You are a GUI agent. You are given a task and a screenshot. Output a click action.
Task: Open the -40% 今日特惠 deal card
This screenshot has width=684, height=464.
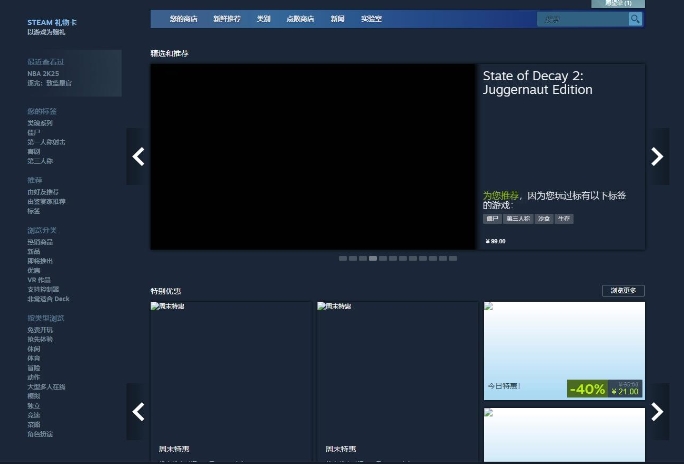(564, 351)
